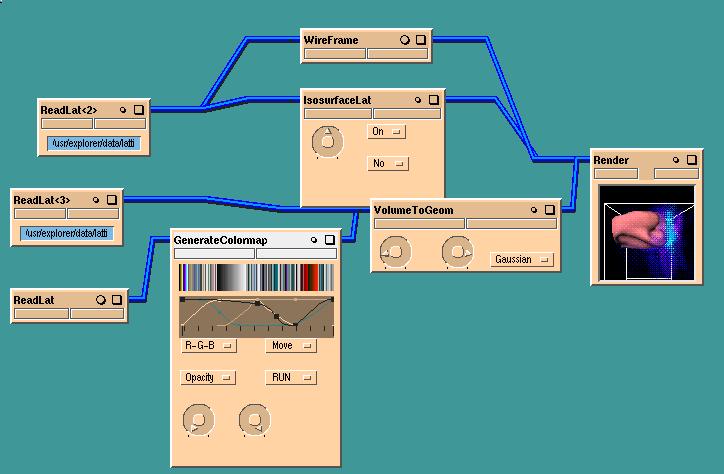Open the Move mode menu in GenerateColormap

coord(290,346)
